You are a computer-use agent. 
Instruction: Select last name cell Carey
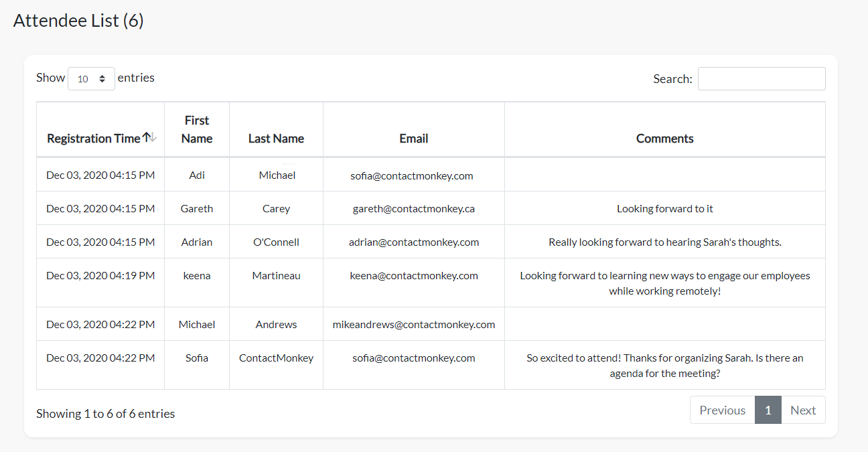click(276, 208)
